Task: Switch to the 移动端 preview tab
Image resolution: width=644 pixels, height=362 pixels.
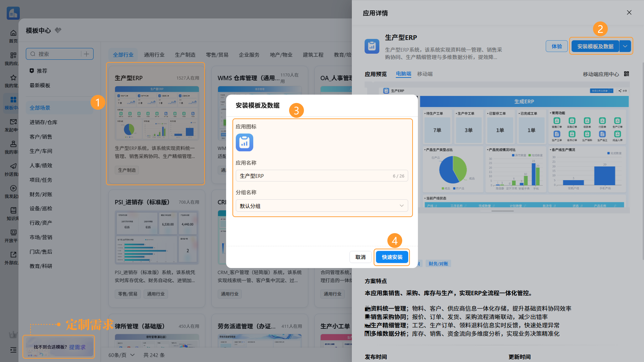Action: [425, 74]
